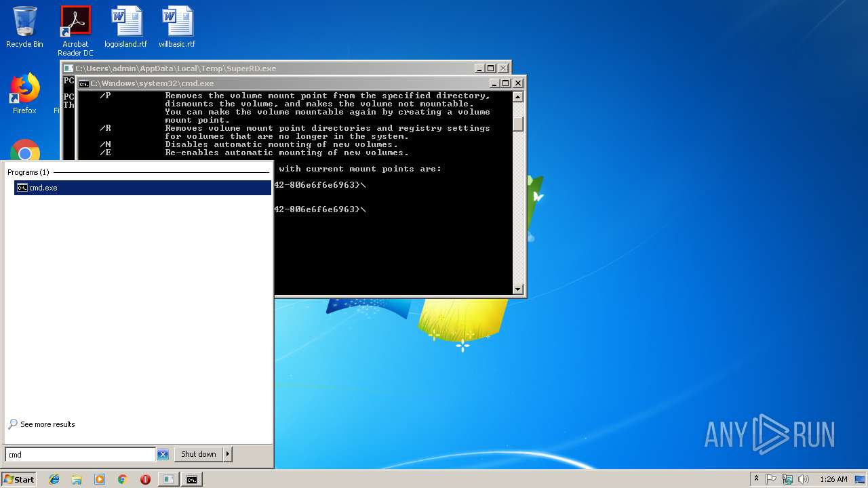Show hidden tray icons arrow
Screen dimensions: 868x488
click(x=756, y=479)
